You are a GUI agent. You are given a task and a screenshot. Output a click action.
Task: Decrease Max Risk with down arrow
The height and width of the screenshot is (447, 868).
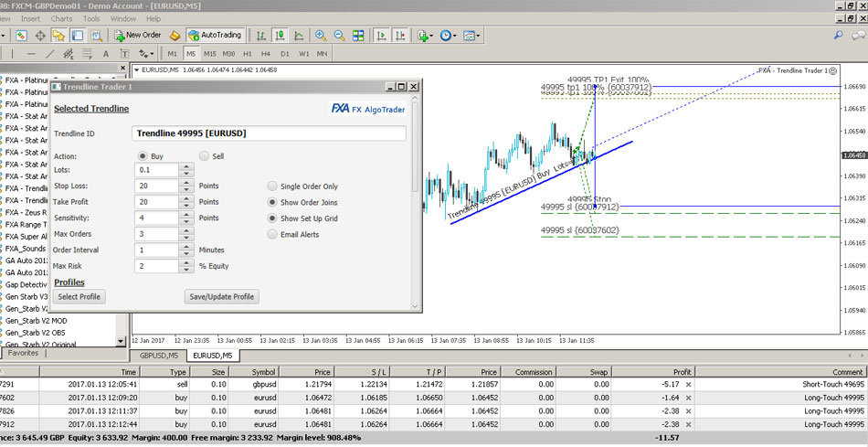coord(186,269)
